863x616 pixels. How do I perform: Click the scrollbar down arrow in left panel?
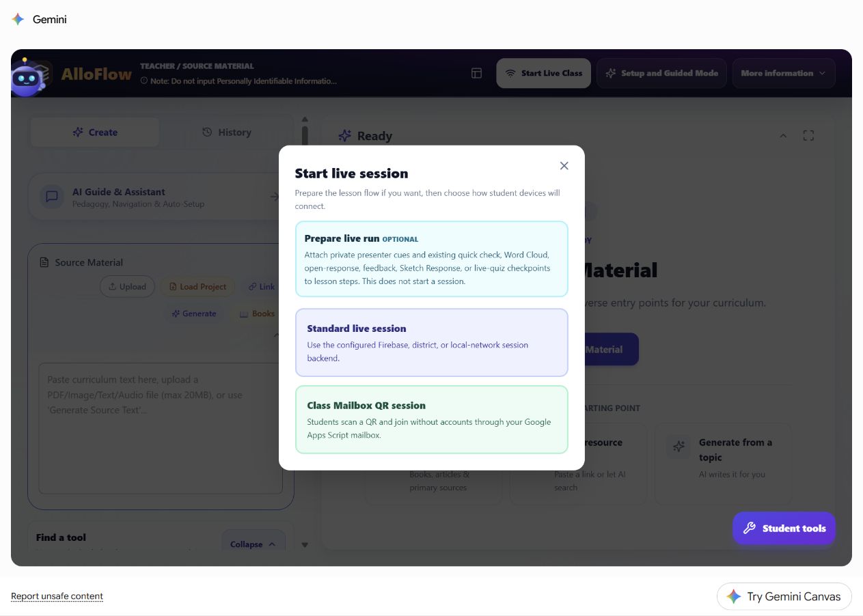(305, 545)
